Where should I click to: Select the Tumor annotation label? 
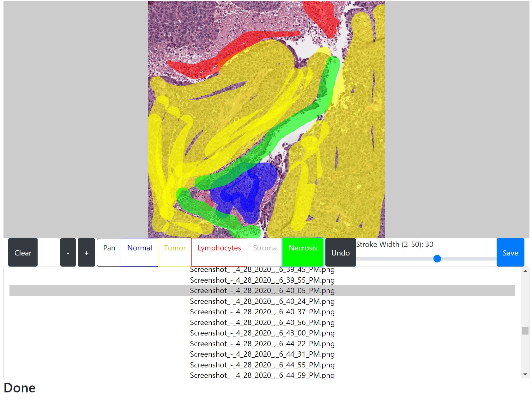pyautogui.click(x=175, y=252)
